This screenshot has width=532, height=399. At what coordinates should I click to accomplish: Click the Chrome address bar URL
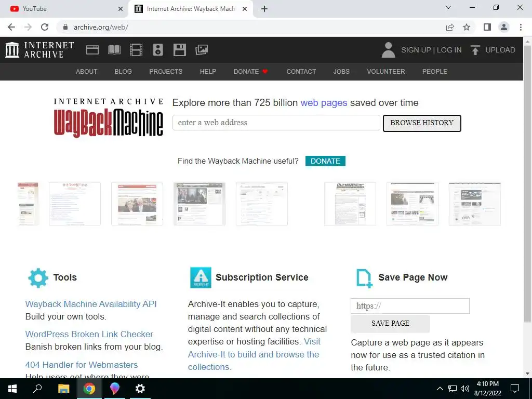101,27
